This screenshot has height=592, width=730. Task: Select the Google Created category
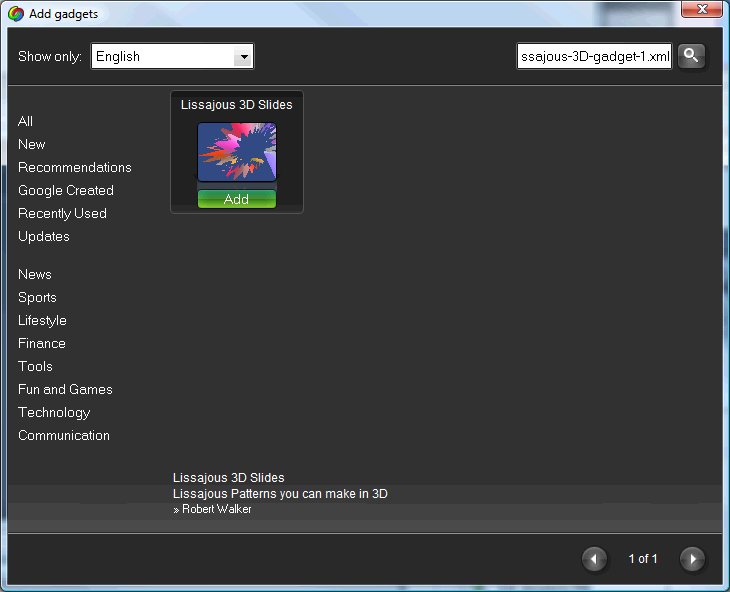[66, 190]
